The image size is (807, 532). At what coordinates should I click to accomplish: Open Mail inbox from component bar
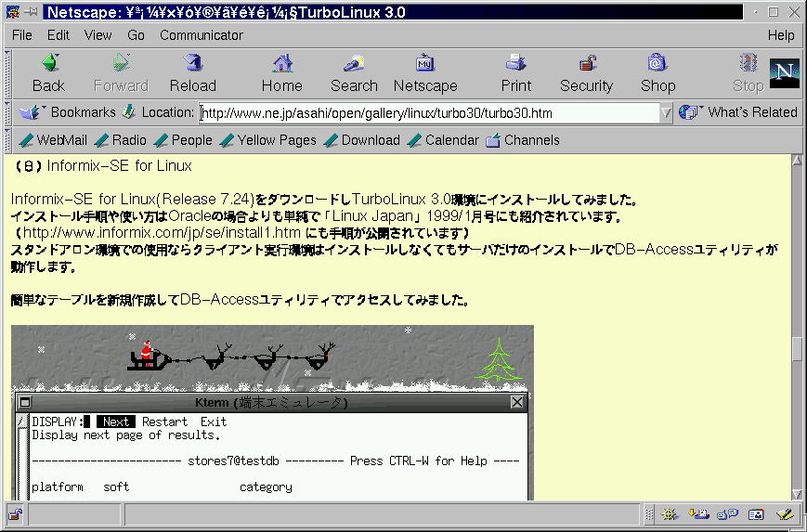(698, 514)
